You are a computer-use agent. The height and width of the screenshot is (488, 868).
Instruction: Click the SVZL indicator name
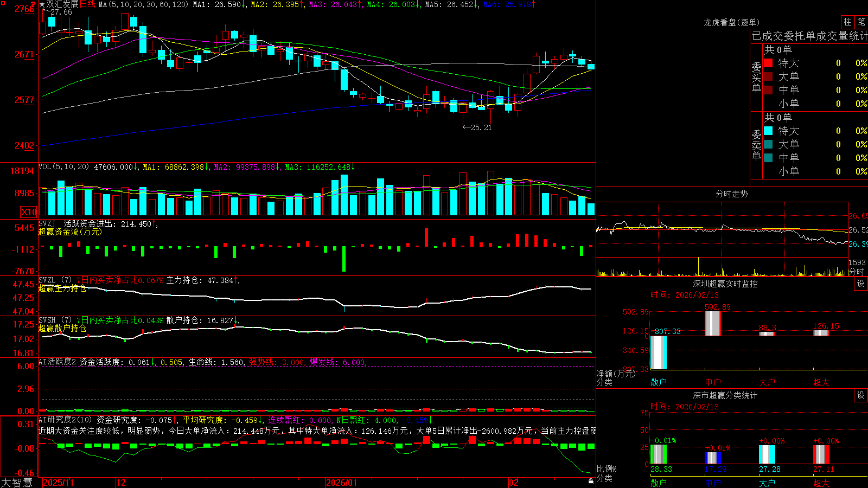coord(47,280)
